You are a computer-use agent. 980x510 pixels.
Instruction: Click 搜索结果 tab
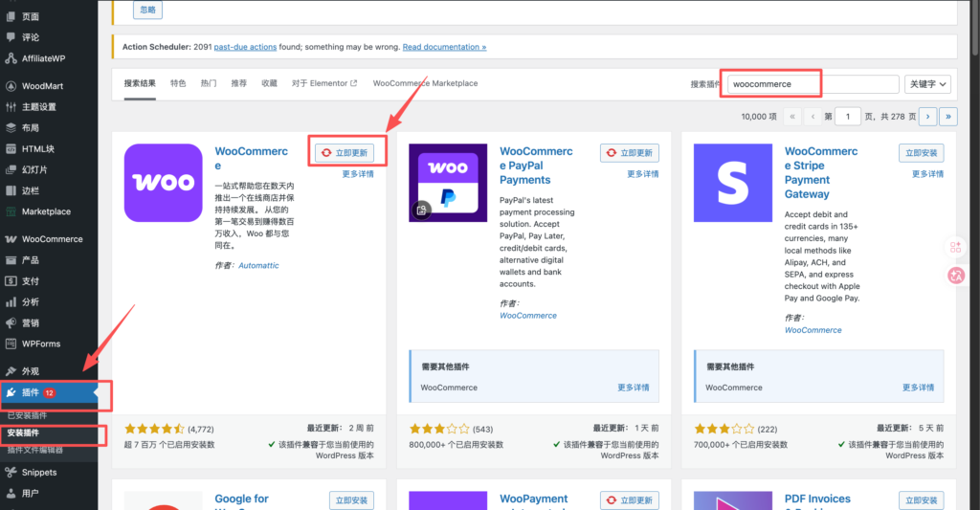[x=140, y=83]
